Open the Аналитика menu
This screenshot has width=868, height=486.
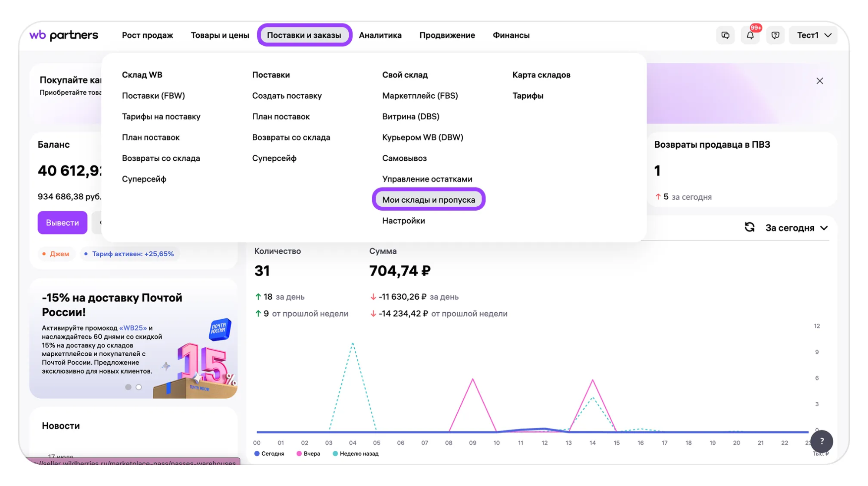(x=380, y=35)
